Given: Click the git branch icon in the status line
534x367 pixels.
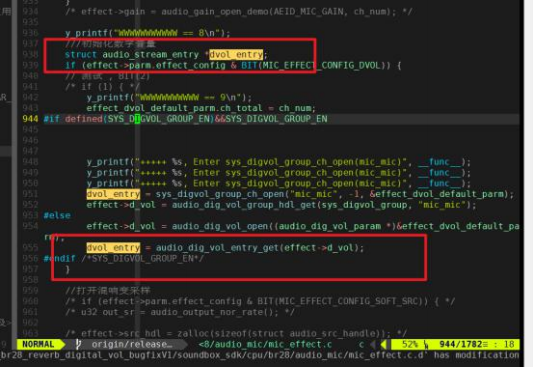Looking at the screenshot, I should click(78, 344).
